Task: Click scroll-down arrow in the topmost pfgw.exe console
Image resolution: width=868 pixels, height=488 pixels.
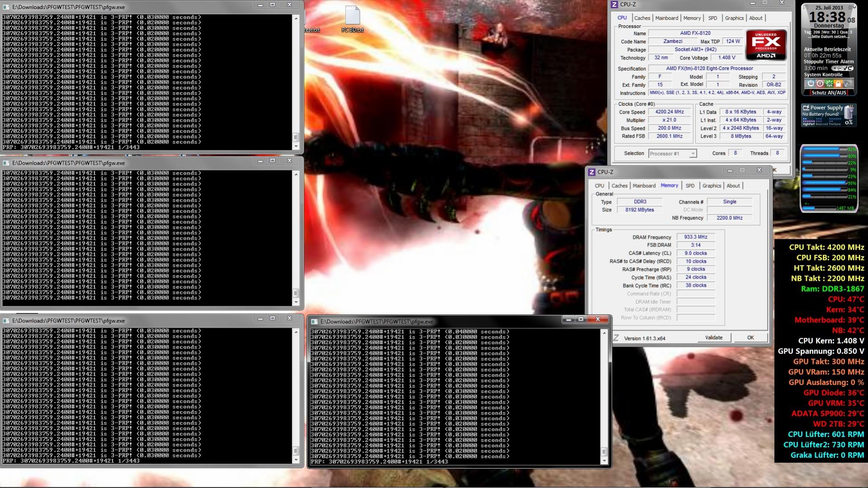Action: (x=296, y=146)
